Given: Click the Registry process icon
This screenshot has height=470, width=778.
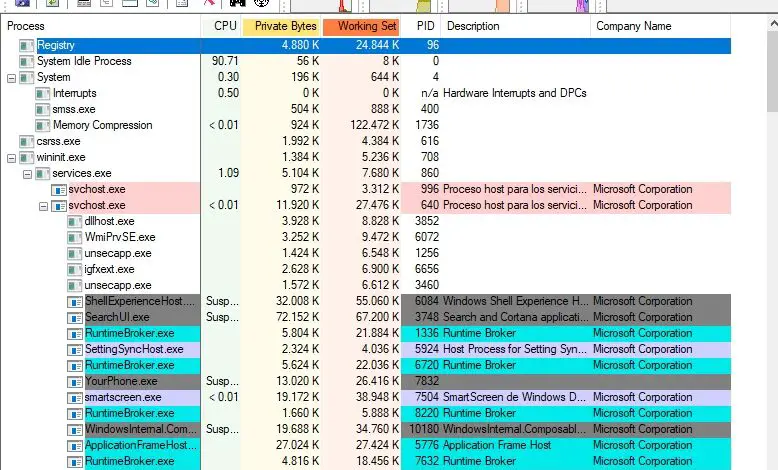Looking at the screenshot, I should coord(26,46).
